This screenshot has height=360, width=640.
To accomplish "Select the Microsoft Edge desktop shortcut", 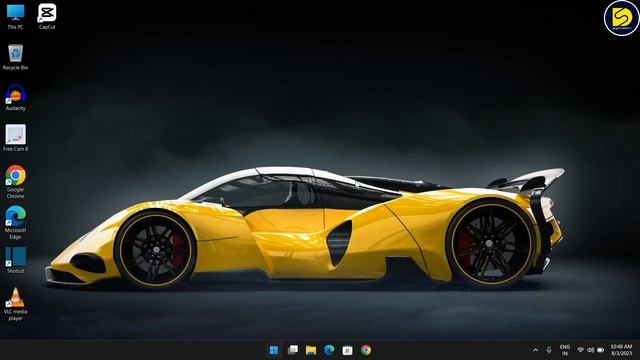I will 16,222.
